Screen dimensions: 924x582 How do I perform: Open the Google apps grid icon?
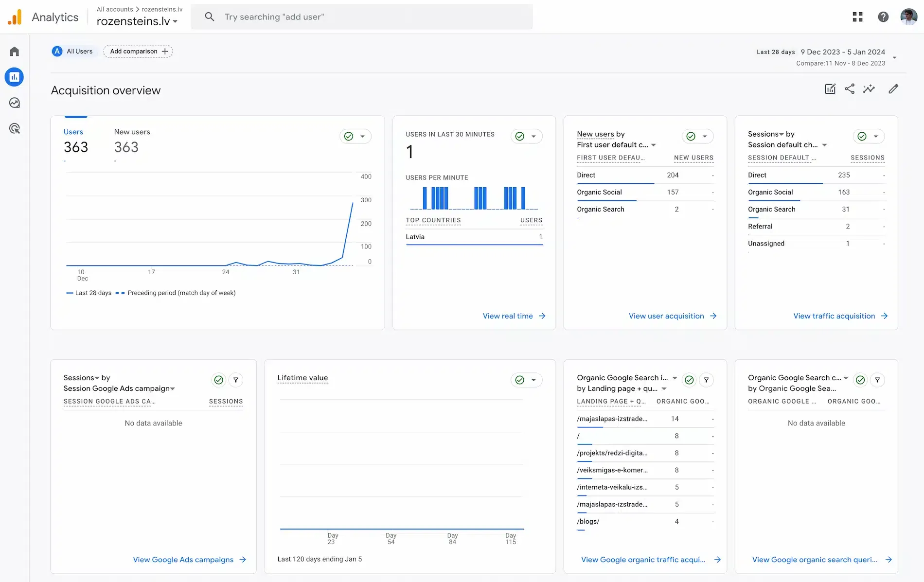858,17
